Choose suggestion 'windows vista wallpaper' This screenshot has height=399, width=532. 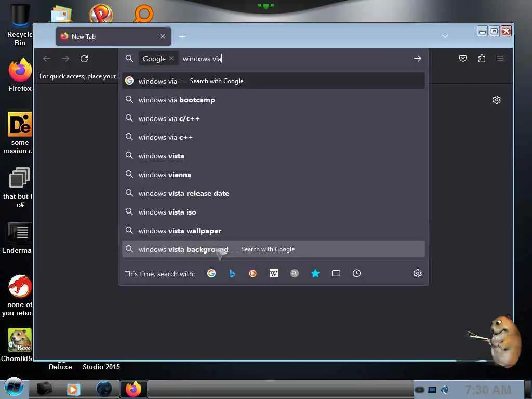coord(273,230)
